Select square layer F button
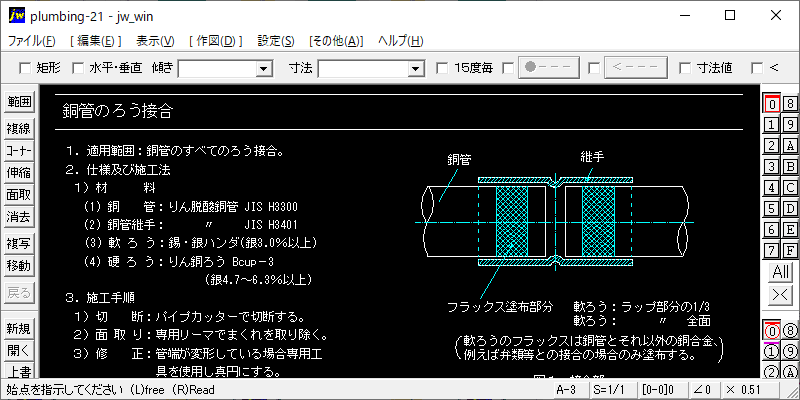This screenshot has height=400, width=800. [x=790, y=251]
